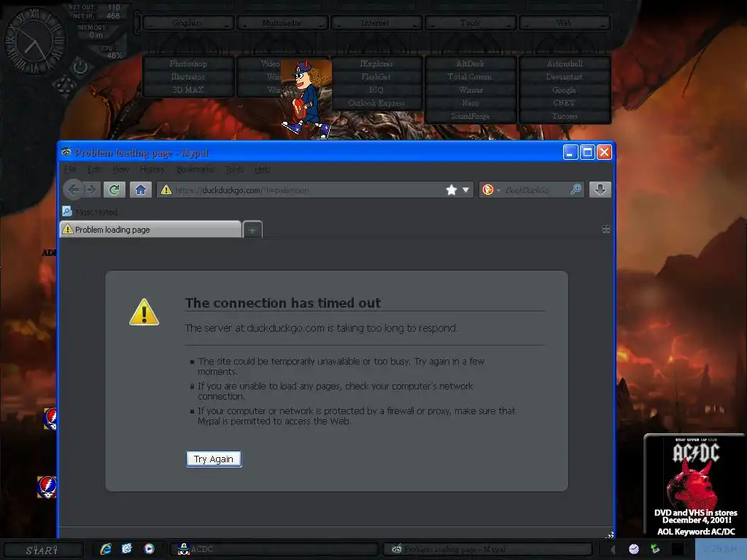Launch 3D MAX from the launcher
Viewport: 747px width, 560px height.
tap(188, 90)
